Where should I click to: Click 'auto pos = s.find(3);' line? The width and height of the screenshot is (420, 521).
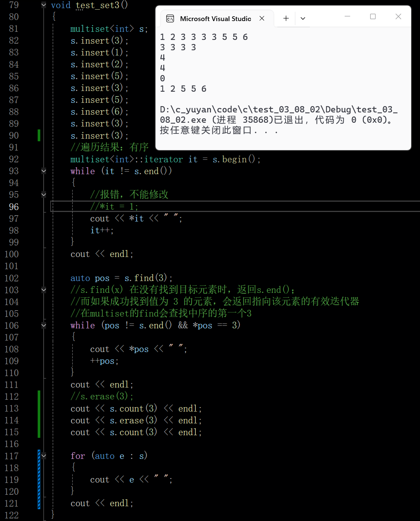122,278
